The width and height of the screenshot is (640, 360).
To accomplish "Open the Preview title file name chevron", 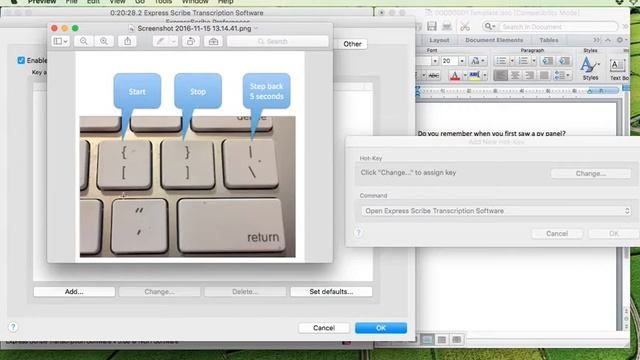I will point(256,29).
